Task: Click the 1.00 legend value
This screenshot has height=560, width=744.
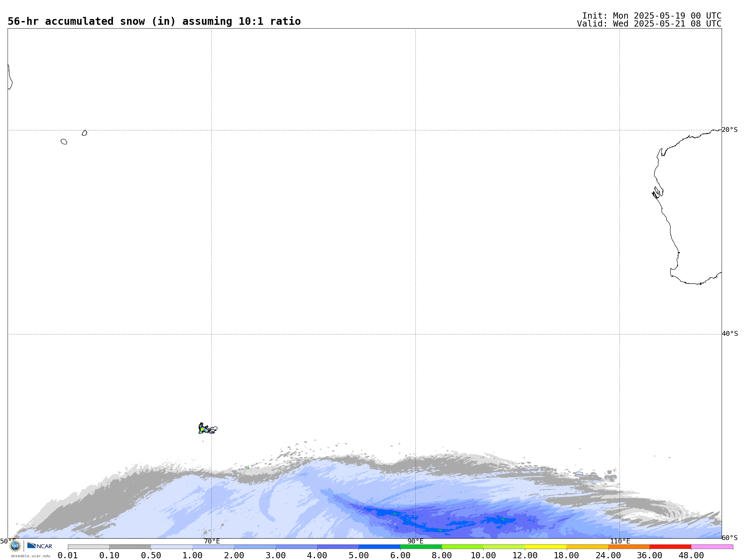Action: 193,556
